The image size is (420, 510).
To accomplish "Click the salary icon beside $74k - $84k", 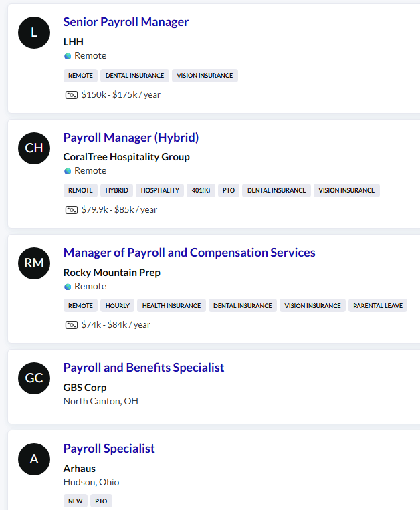I will tap(71, 325).
